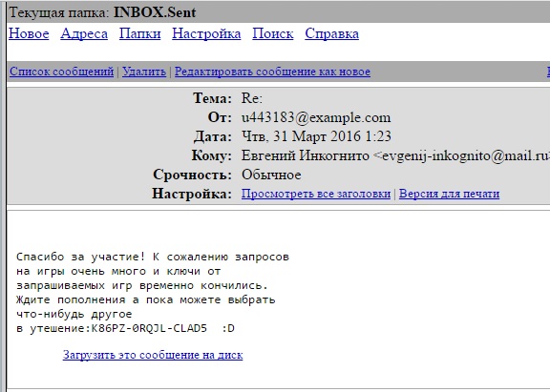The height and width of the screenshot is (392, 550).
Task: Click the label Кому:
Action: (x=212, y=155)
